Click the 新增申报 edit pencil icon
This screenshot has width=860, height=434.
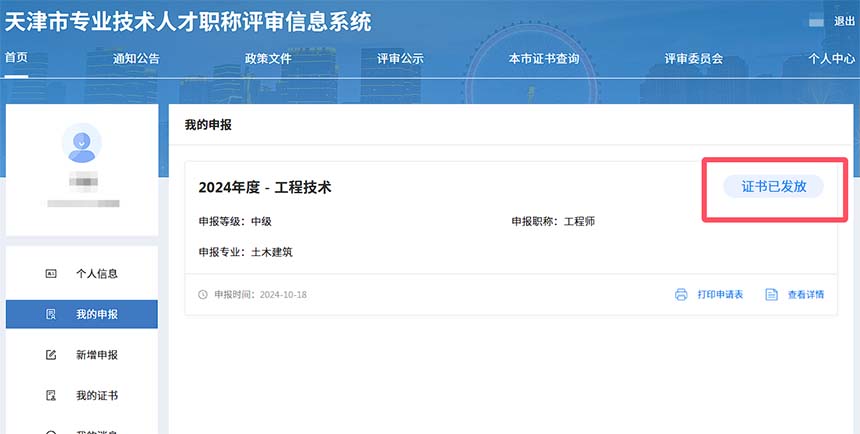point(51,354)
